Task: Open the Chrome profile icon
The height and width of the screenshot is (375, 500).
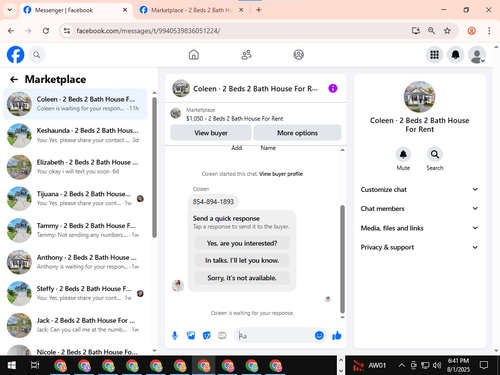Action: coord(471,31)
